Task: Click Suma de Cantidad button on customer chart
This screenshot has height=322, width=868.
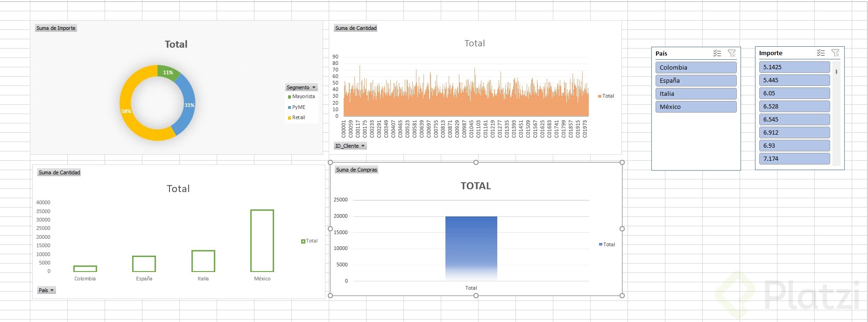Action: click(355, 28)
